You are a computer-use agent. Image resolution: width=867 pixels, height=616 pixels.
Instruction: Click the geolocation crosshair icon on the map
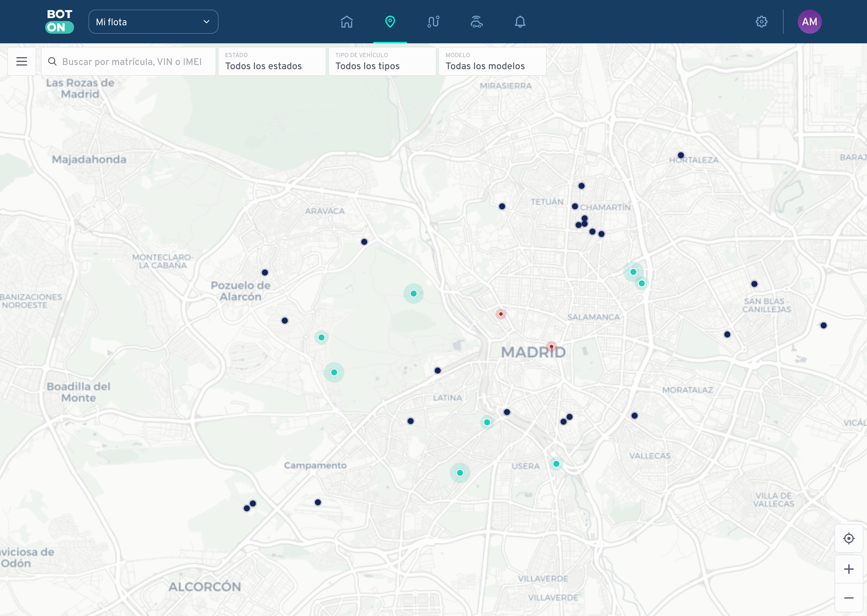(849, 538)
